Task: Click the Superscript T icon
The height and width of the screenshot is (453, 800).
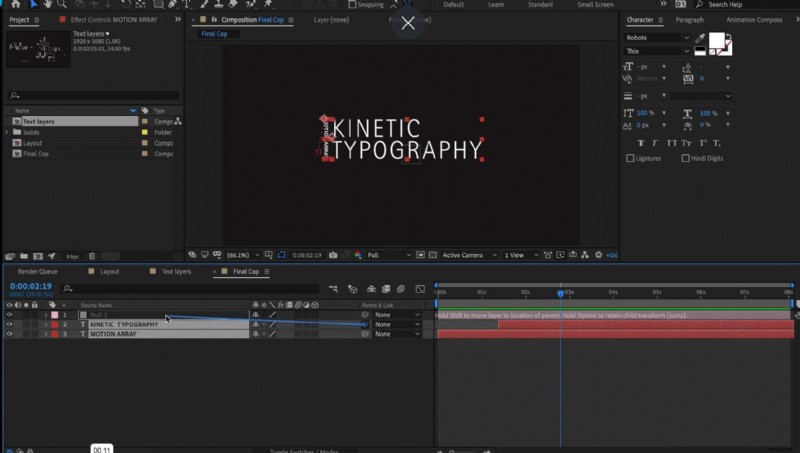Action: pos(703,143)
